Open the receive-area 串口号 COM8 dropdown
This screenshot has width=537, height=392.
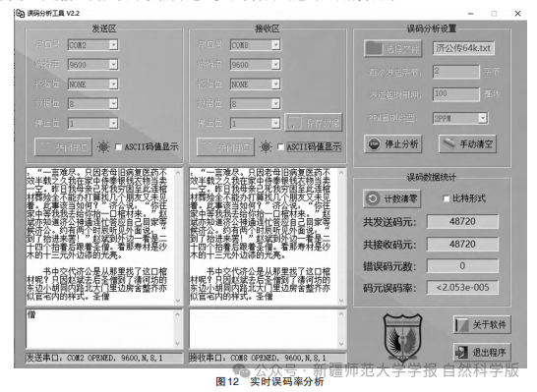pyautogui.click(x=275, y=45)
